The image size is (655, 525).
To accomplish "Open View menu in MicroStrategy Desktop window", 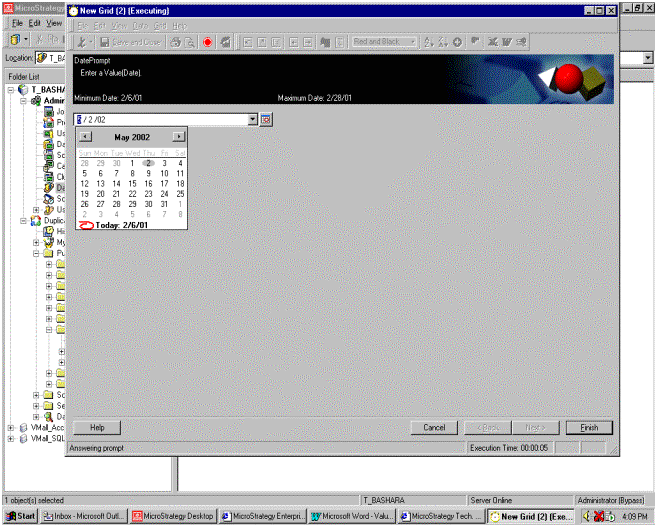I will click(x=54, y=23).
